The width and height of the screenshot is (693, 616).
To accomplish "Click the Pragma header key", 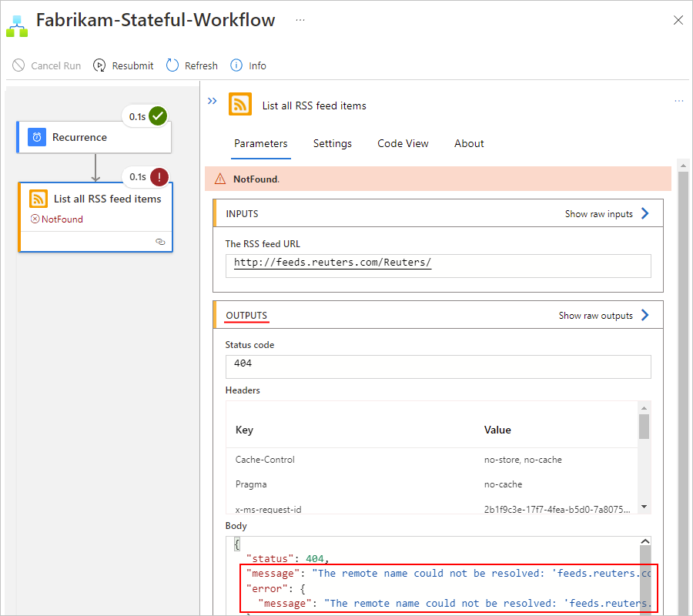I will click(251, 484).
